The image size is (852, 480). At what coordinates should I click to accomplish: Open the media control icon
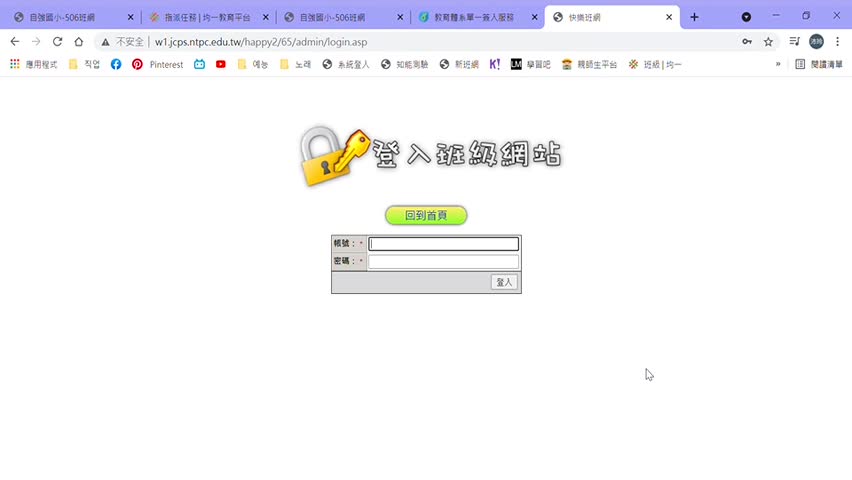tap(794, 41)
